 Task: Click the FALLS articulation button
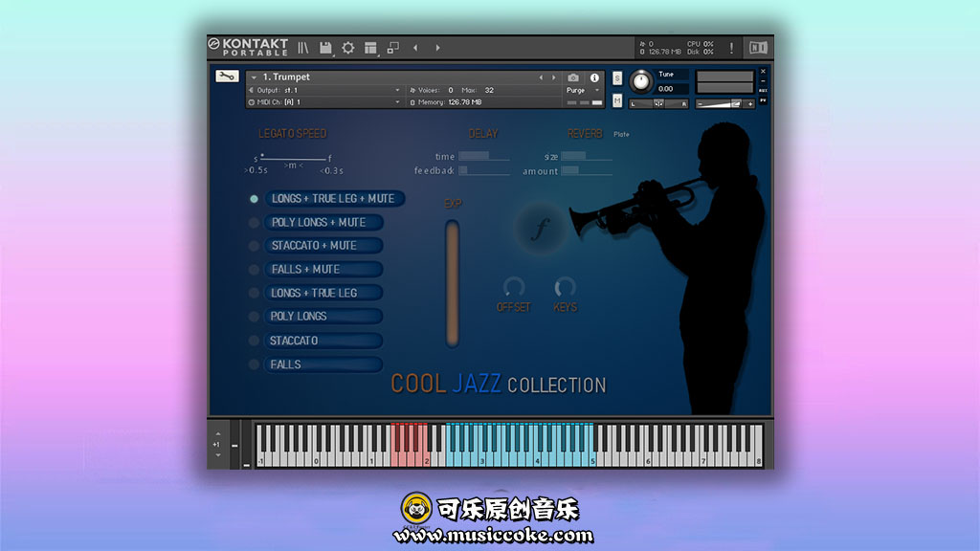[x=323, y=364]
